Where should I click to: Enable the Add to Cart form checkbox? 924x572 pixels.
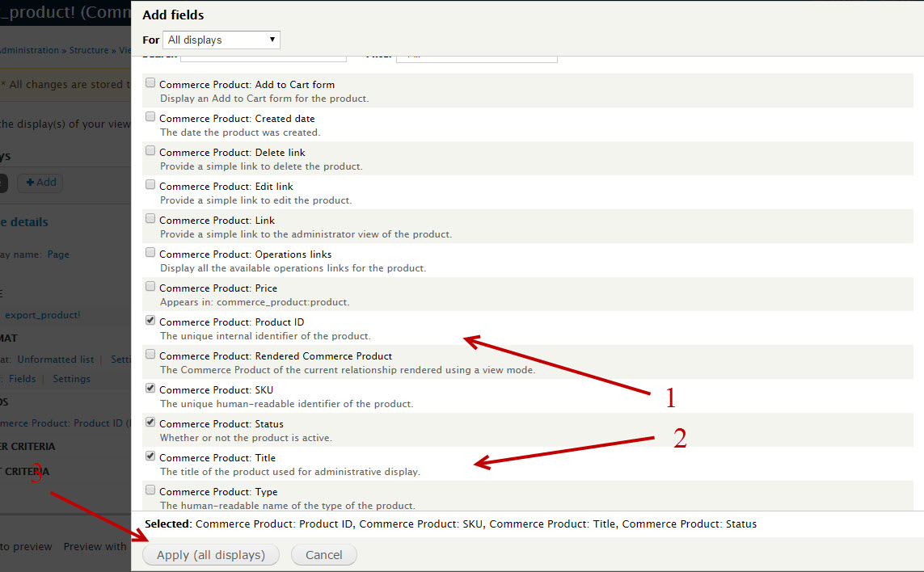tap(150, 83)
